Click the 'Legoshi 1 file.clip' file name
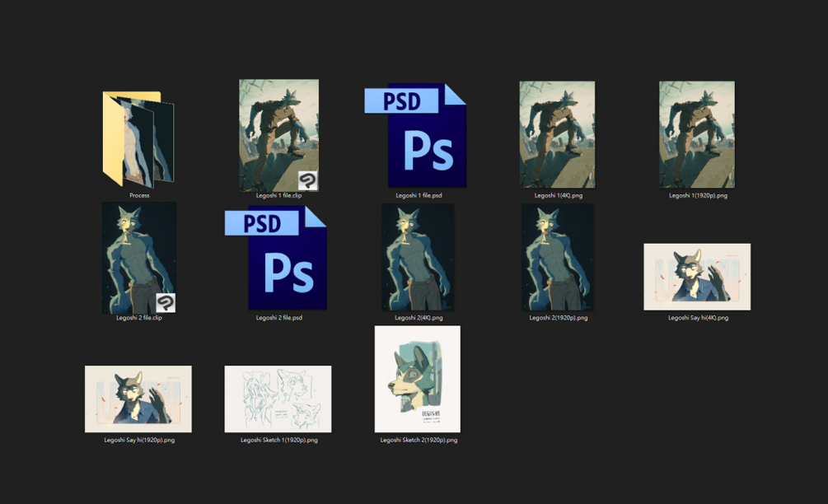This screenshot has width=828, height=504. pyautogui.click(x=278, y=195)
